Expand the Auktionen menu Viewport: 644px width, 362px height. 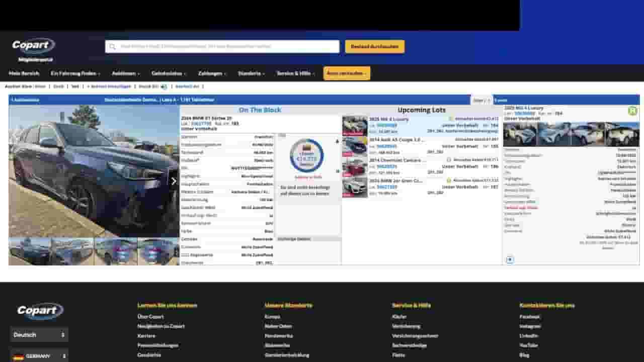click(x=126, y=73)
